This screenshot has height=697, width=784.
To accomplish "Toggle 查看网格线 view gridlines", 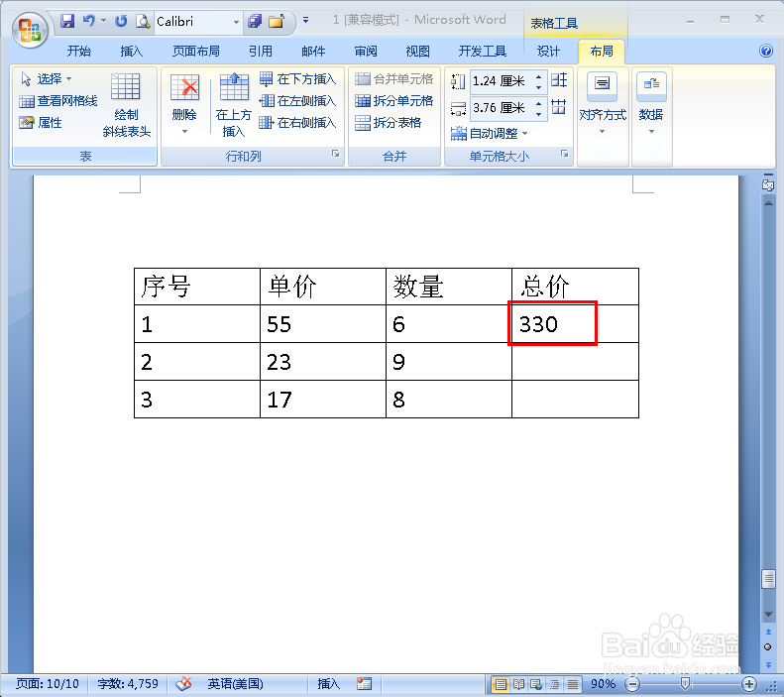I will pyautogui.click(x=58, y=101).
